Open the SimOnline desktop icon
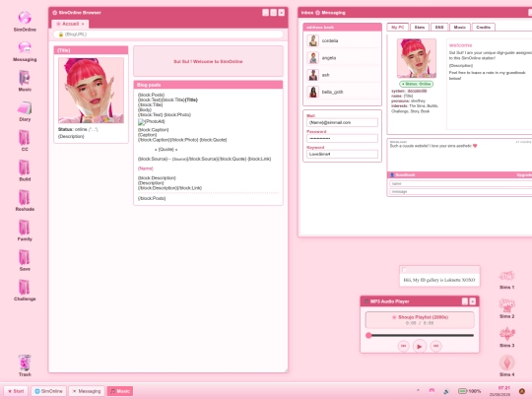 click(25, 21)
